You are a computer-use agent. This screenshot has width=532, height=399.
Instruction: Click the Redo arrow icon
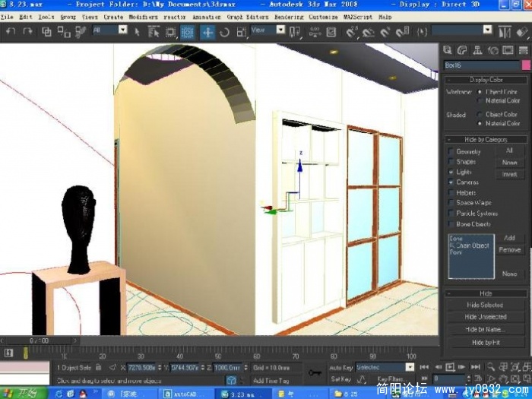click(x=27, y=32)
